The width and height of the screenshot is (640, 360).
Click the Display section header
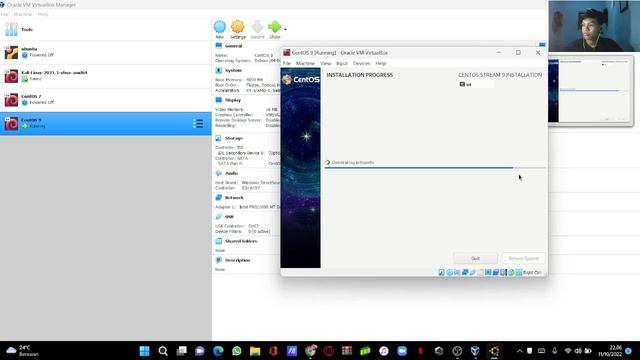pos(233,100)
